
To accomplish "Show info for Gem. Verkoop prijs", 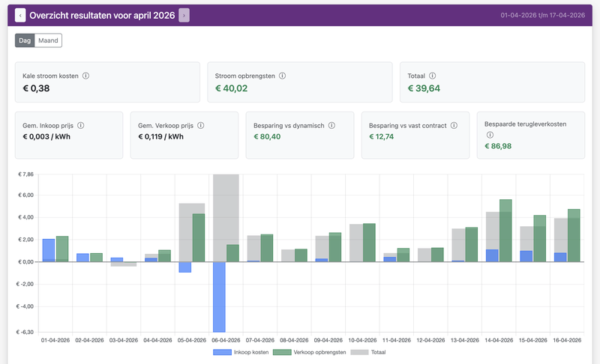I will coord(200,125).
